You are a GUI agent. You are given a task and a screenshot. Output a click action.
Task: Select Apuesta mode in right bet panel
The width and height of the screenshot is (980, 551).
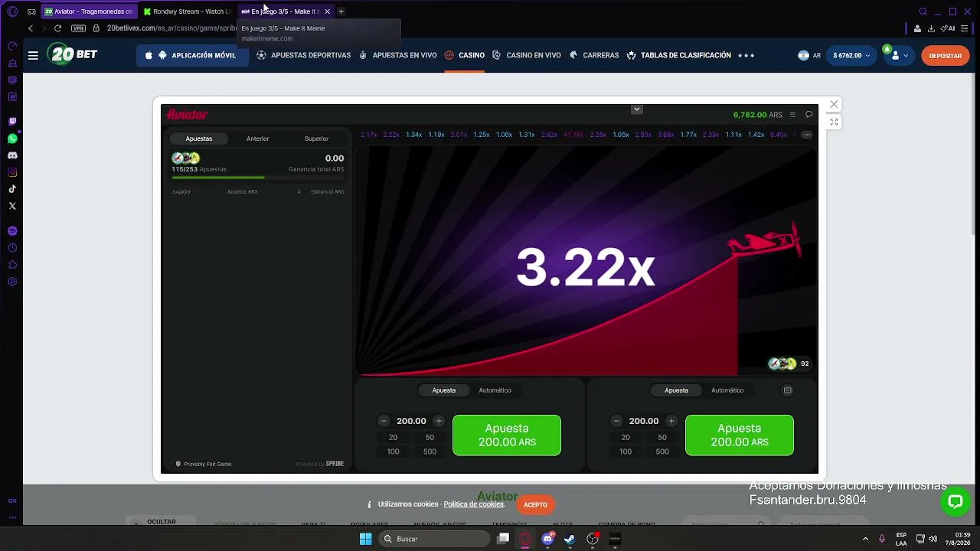pos(676,390)
